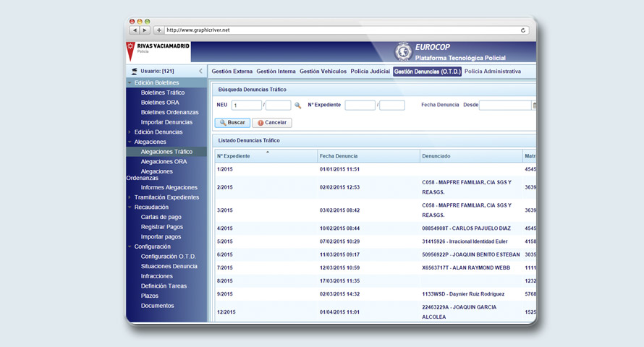Click the NEU magnifier search icon
Viewport: 644px width, 347px height.
[297, 106]
